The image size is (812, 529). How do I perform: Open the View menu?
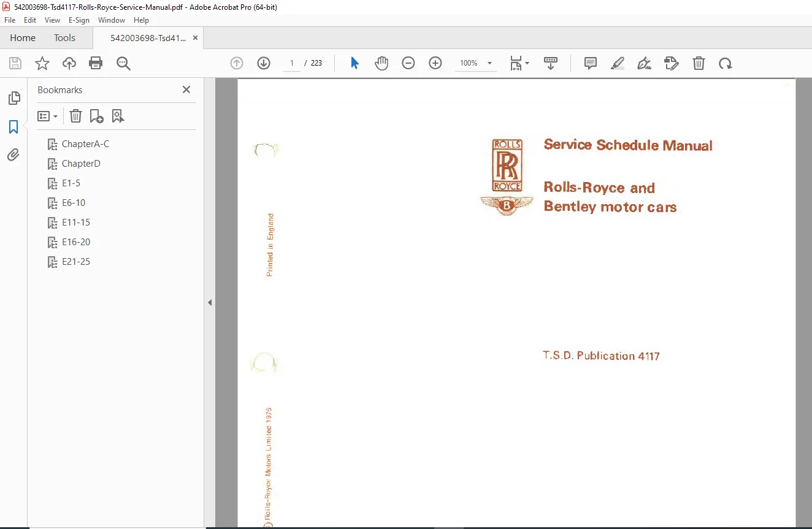[x=52, y=20]
